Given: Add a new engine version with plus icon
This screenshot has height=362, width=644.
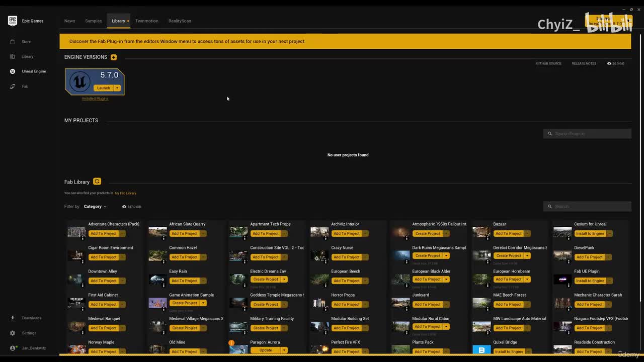Looking at the screenshot, I should [x=114, y=57].
